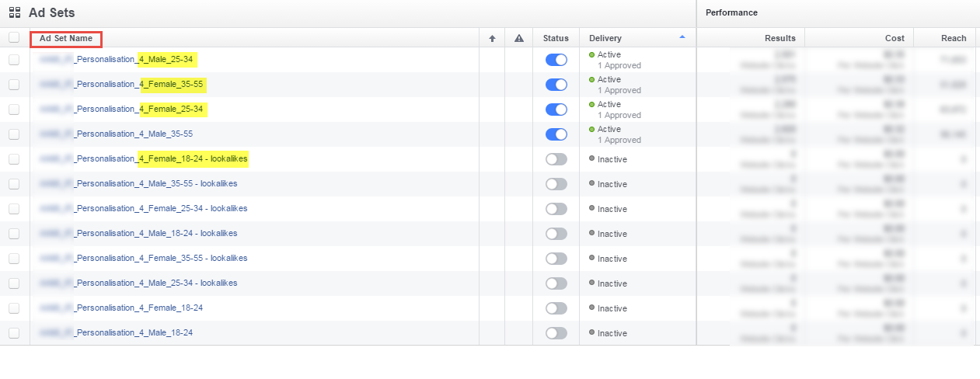
Task: Open the Personalisation_4_Male_35-55 - lookalikes link
Action: tap(155, 184)
